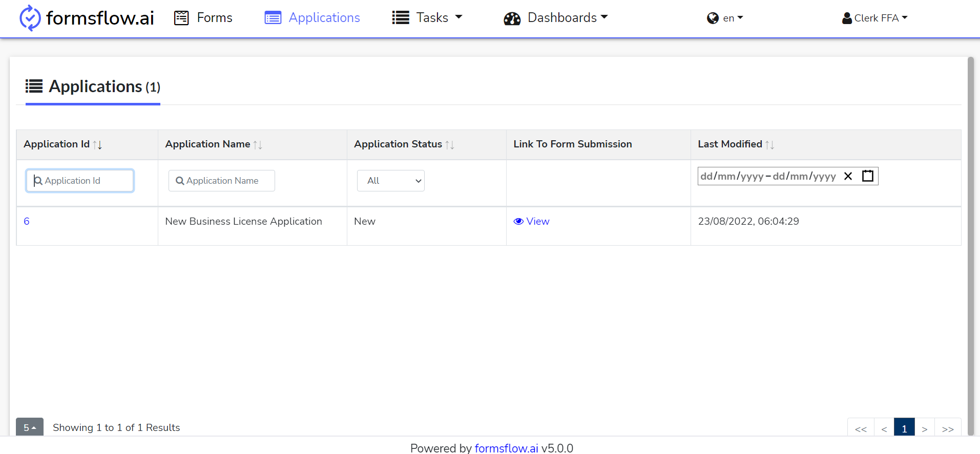
Task: Open the Applications page
Action: [x=312, y=18]
